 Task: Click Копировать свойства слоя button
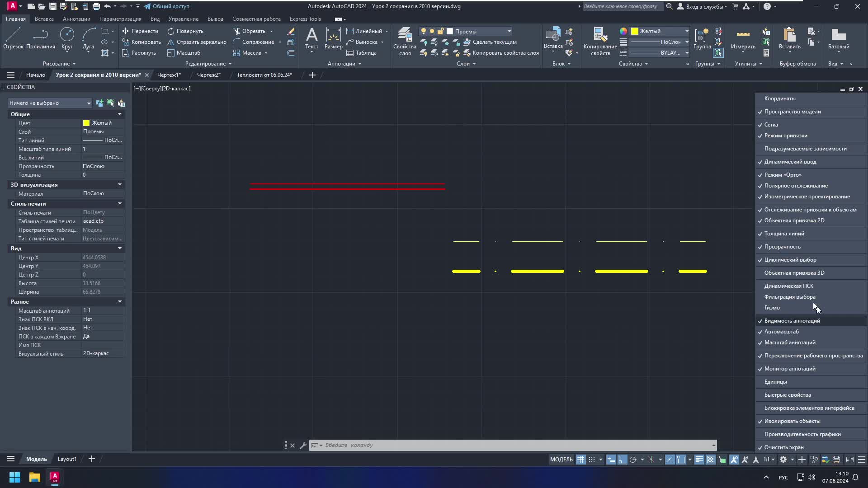pyautogui.click(x=501, y=53)
